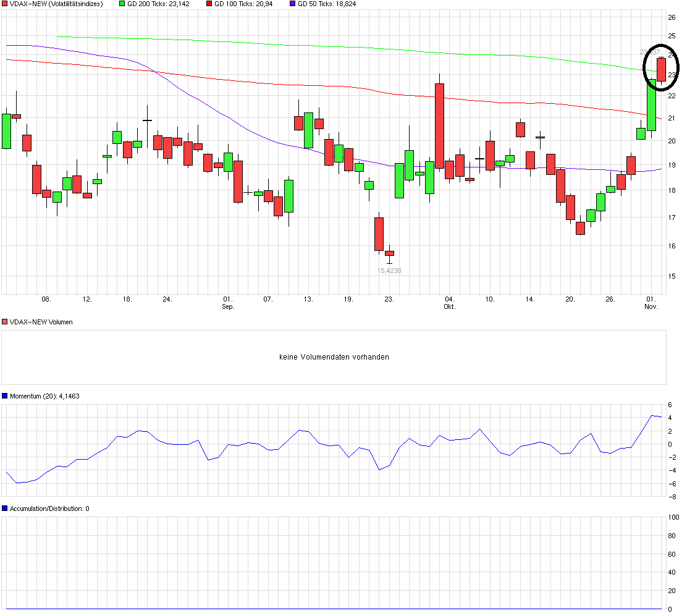Click the Accumulation axis value '60'
Viewport: 695px width, 616px height.
(x=672, y=554)
